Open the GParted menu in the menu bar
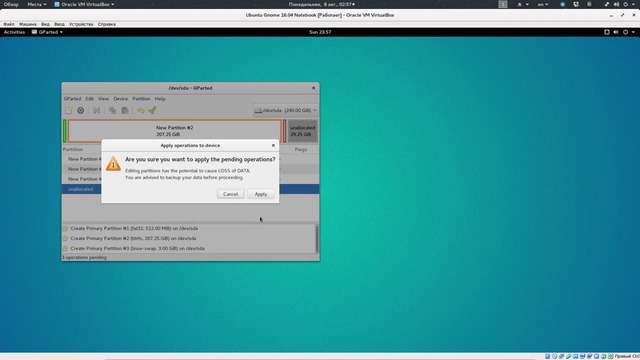Viewport: 640px width, 360px height. point(72,99)
